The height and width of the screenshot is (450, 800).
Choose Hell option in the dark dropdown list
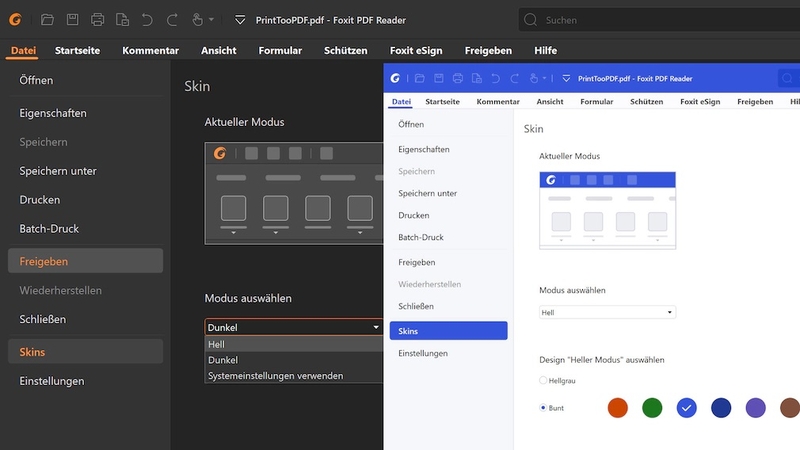pyautogui.click(x=293, y=344)
